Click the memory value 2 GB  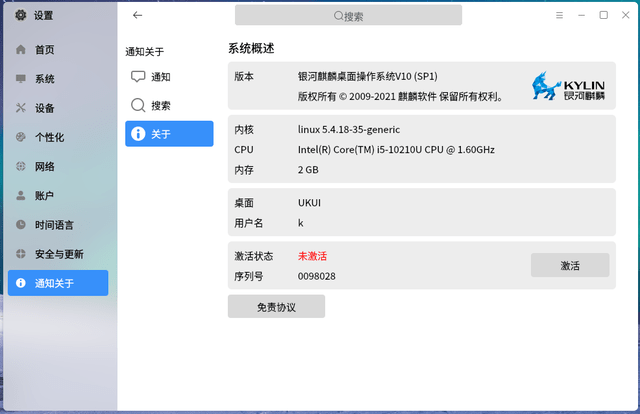click(x=308, y=170)
